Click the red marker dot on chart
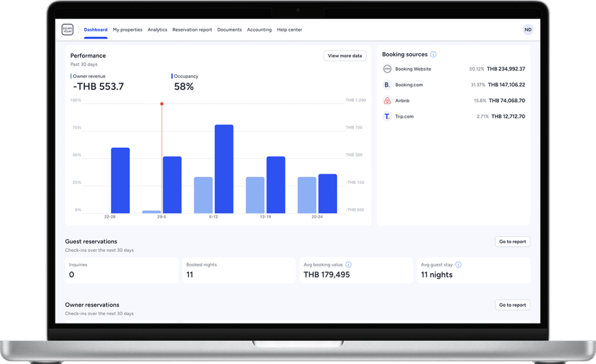Screen dimensions: 596x364 point(162,104)
